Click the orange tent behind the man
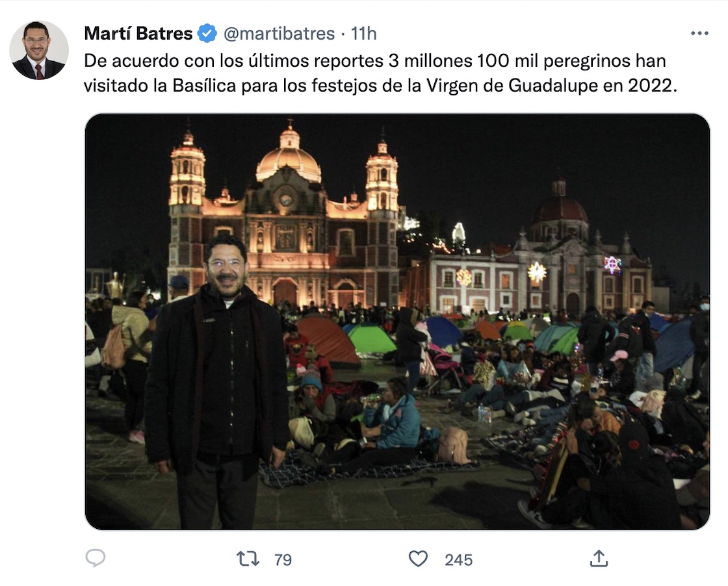Image resolution: width=728 pixels, height=586 pixels. coord(327,340)
